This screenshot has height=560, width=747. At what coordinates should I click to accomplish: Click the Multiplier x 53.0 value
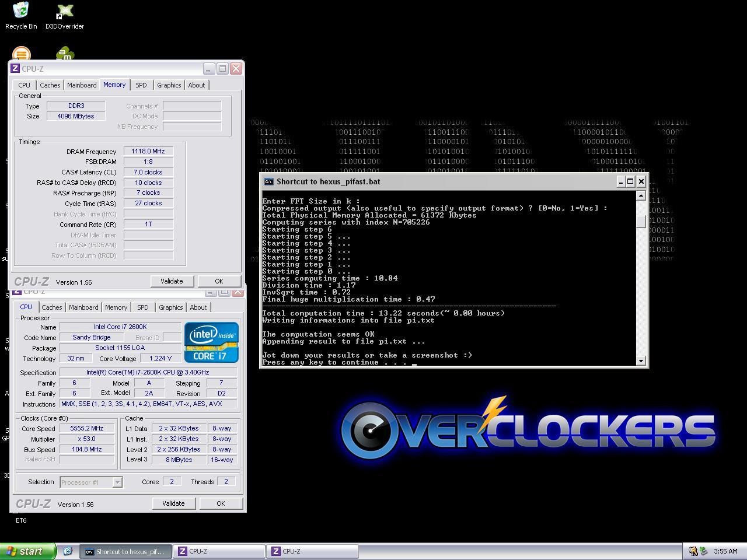pos(86,439)
